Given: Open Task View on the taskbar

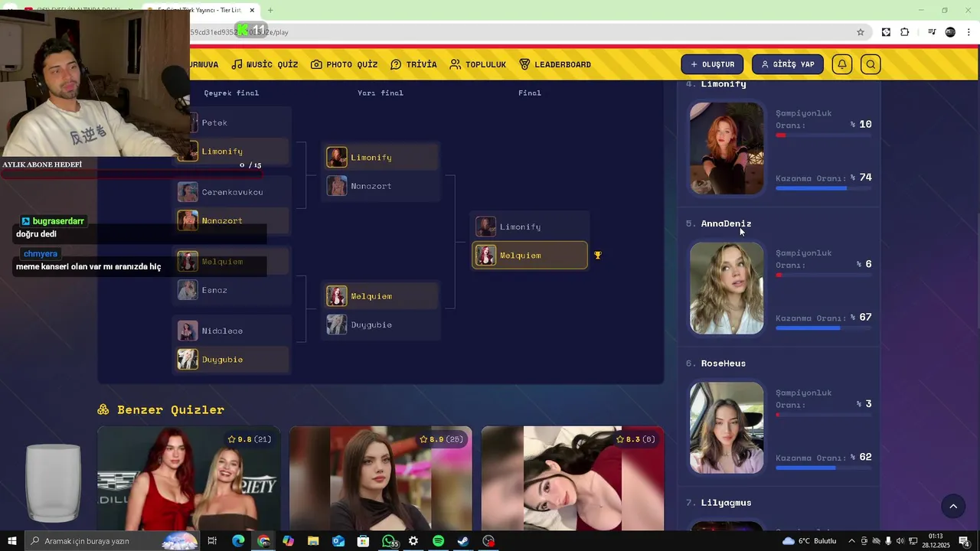Looking at the screenshot, I should pos(212,541).
